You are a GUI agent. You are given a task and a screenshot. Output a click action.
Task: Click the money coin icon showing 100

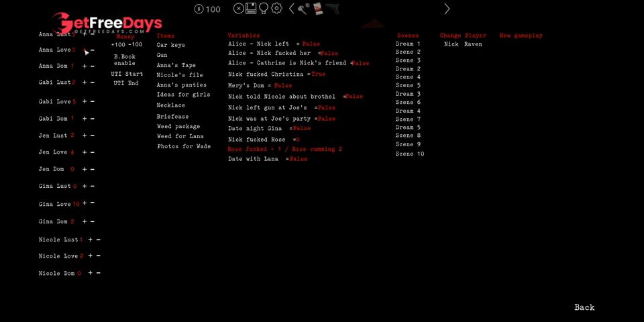coord(207,9)
